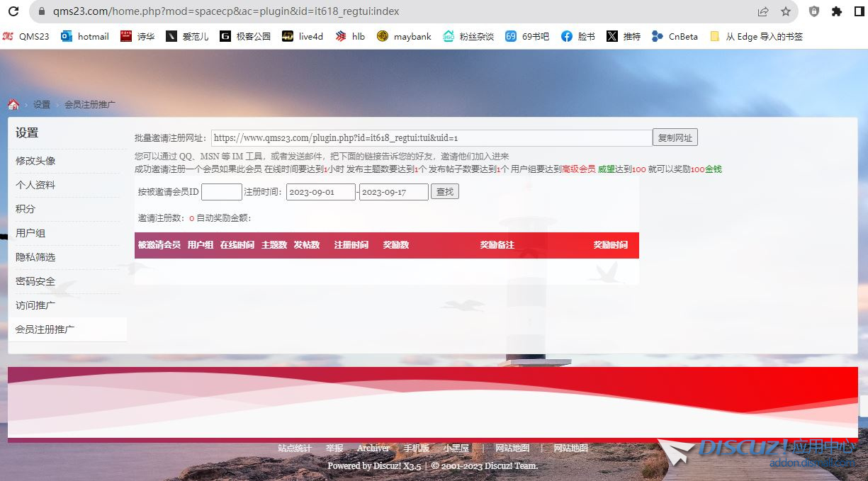This screenshot has height=481, width=868.
Task: Open the 从 Edge 导入的书签 folder
Action: [756, 36]
